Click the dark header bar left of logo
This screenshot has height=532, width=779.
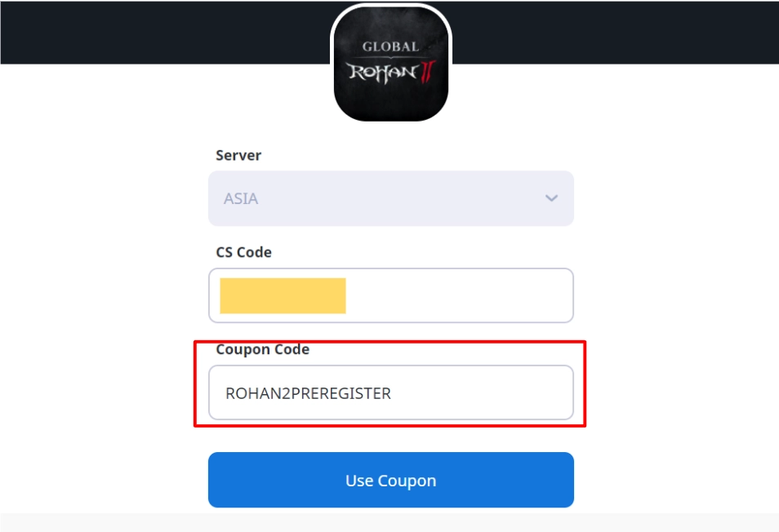(163, 33)
